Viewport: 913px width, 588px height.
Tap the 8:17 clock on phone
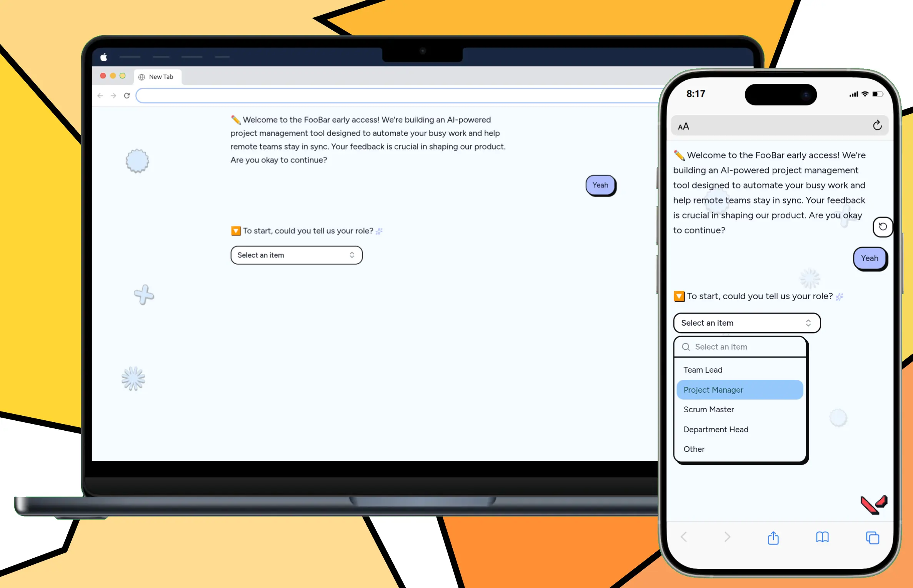696,94
